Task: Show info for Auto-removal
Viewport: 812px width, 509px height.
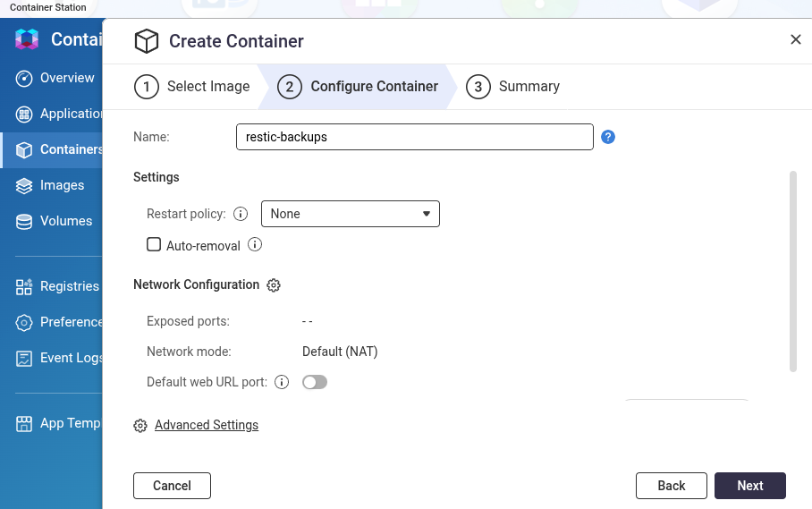Action: tap(255, 244)
